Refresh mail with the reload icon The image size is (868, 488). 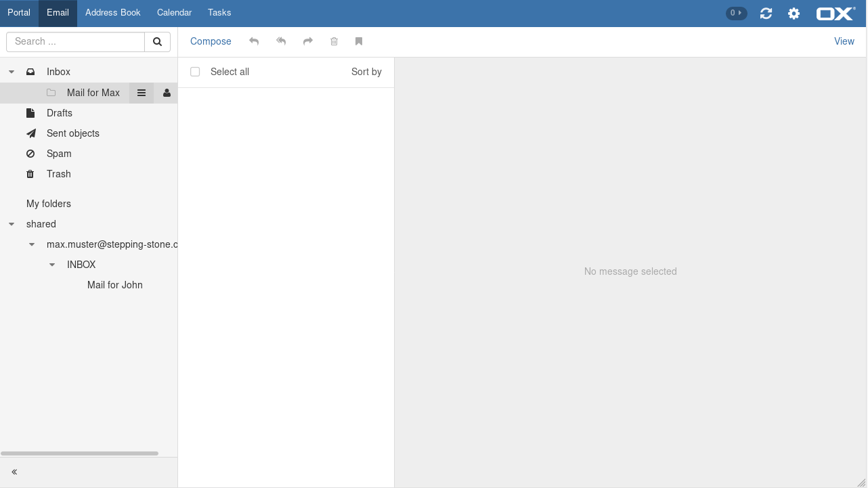tap(766, 14)
